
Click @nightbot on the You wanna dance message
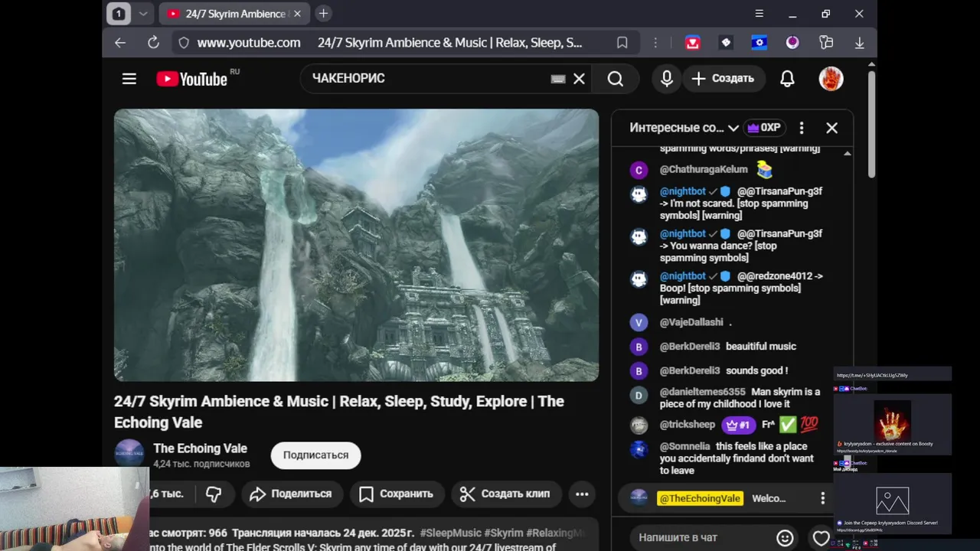tap(682, 233)
